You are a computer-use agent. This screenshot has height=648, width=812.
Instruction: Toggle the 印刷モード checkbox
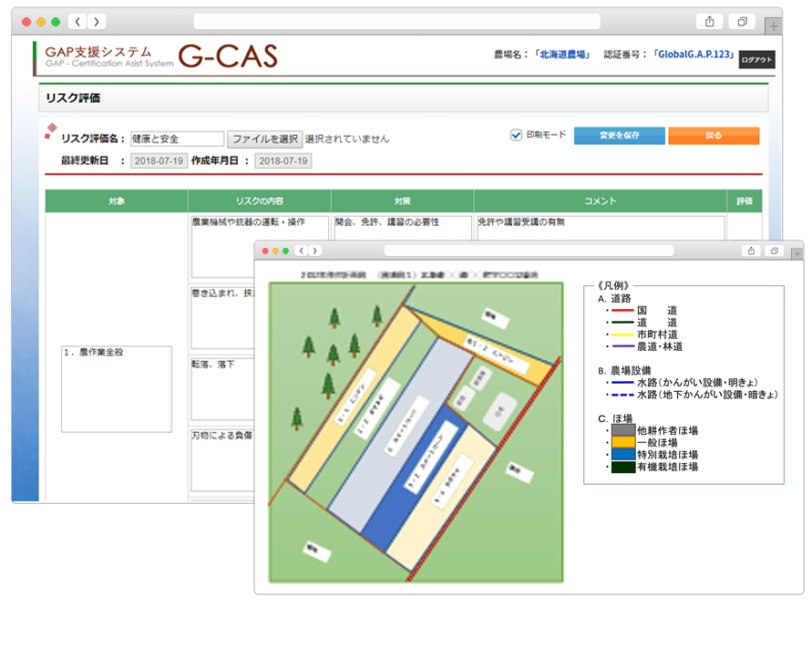click(516, 135)
